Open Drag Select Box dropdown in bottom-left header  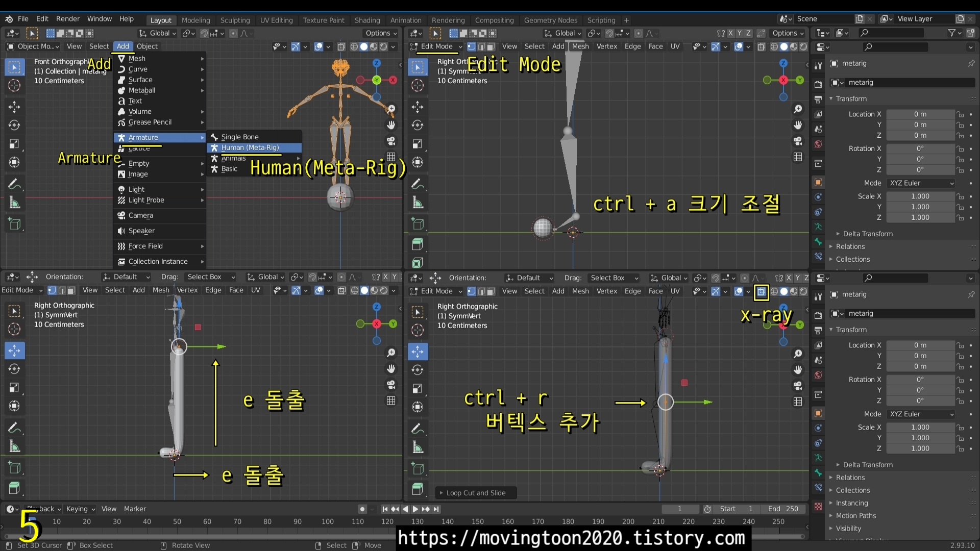211,277
